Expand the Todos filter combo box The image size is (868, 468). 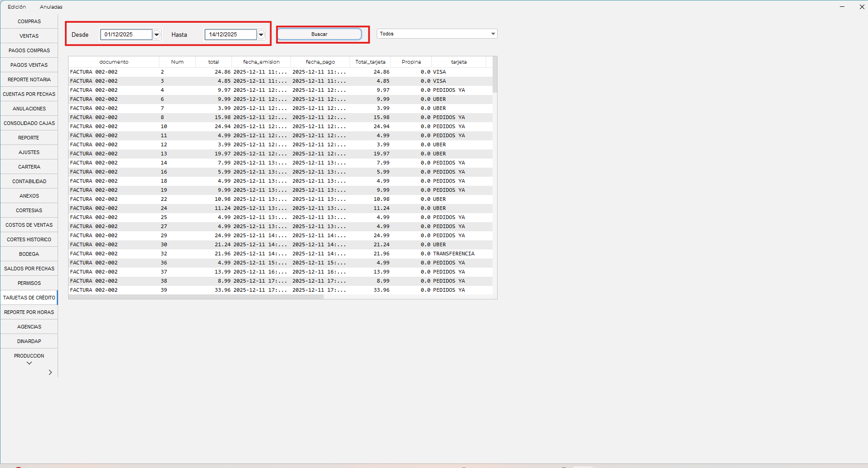[x=493, y=34]
